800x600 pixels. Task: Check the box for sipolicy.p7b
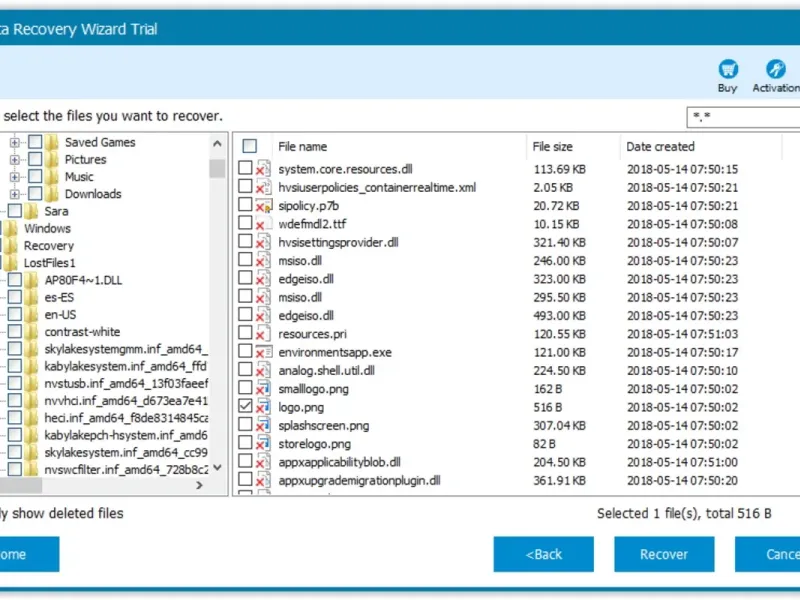[x=245, y=204]
